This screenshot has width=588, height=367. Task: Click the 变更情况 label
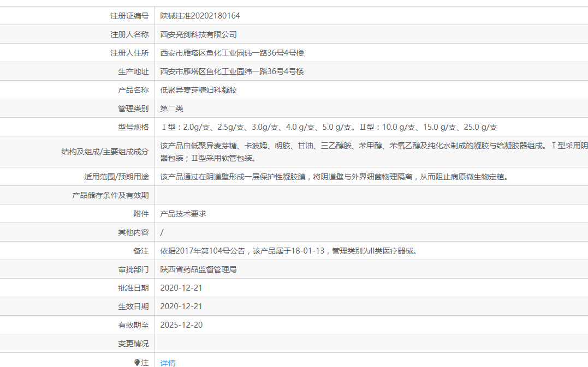[133, 344]
